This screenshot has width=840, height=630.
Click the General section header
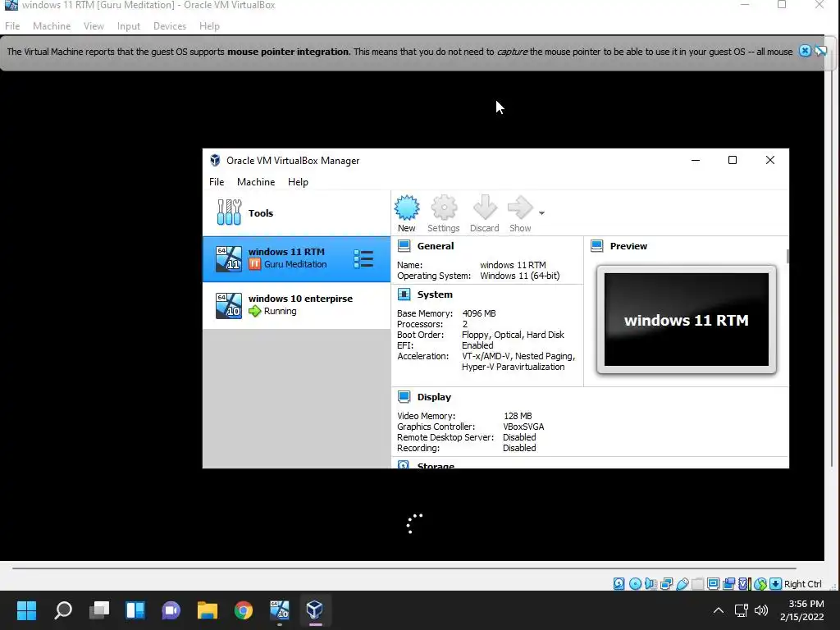[x=436, y=246]
